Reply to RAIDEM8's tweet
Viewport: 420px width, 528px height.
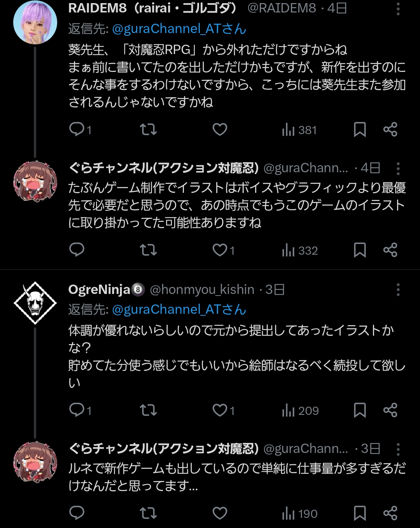[77, 129]
